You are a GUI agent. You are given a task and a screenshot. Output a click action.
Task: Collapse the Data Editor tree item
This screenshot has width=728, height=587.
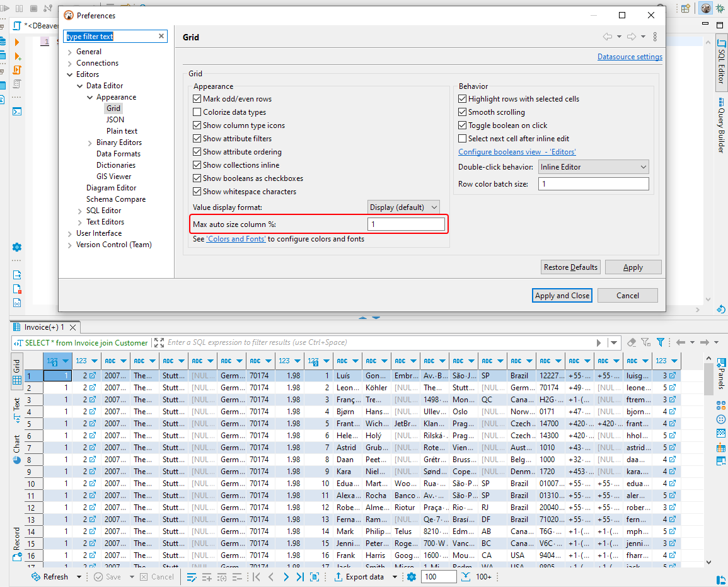point(79,85)
